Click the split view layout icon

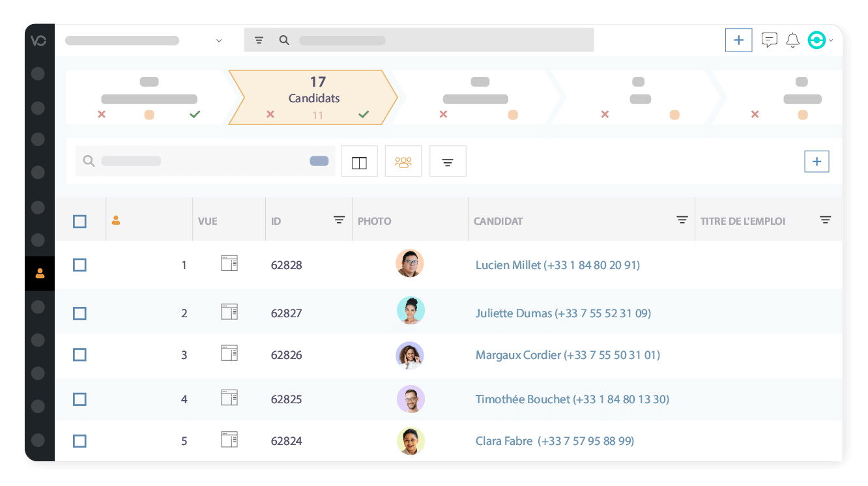(x=359, y=161)
